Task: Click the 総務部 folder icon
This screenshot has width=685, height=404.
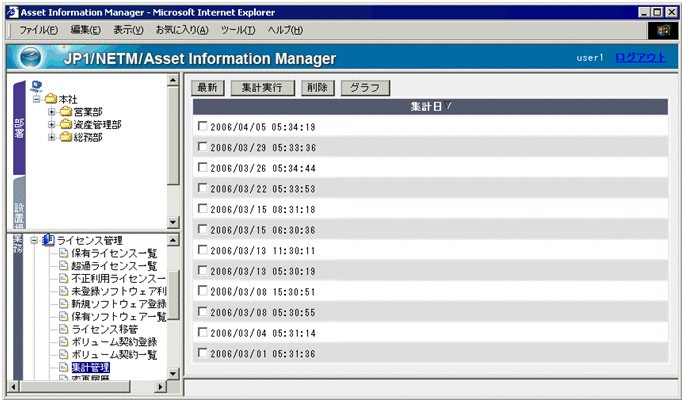Action: pyautogui.click(x=66, y=137)
